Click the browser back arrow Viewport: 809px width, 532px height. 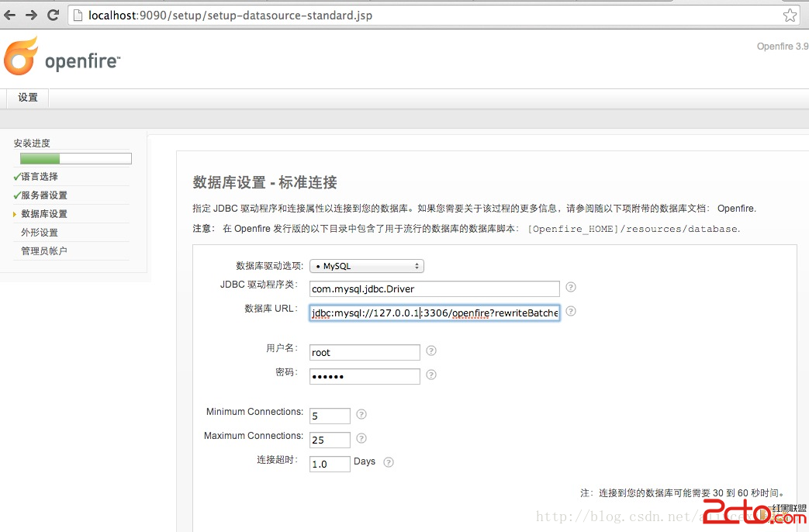pyautogui.click(x=10, y=15)
